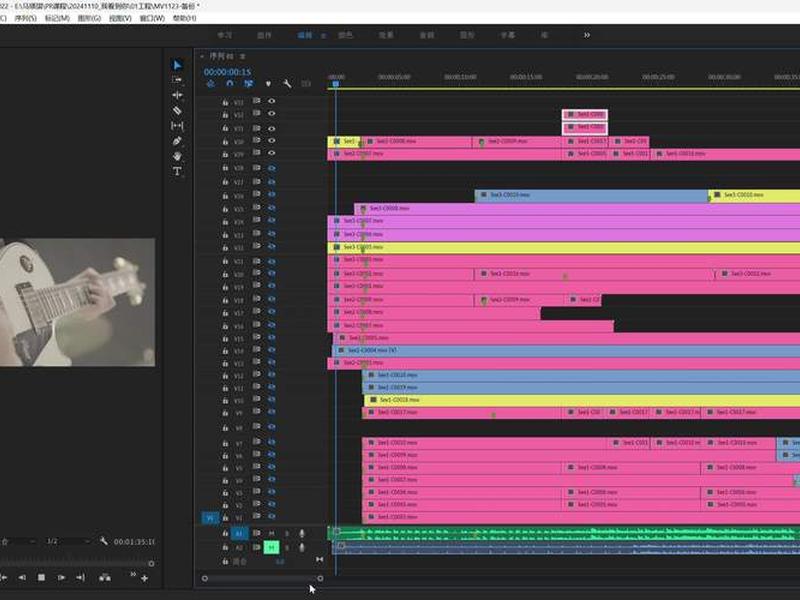This screenshot has width=800, height=600.
Task: Solo audio track A1
Action: pos(287,533)
